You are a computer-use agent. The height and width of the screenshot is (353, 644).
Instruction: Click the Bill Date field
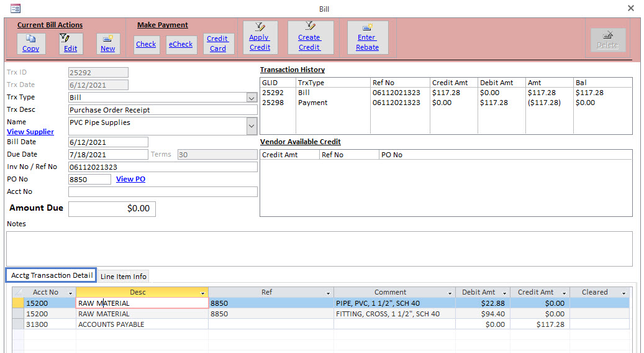click(108, 142)
